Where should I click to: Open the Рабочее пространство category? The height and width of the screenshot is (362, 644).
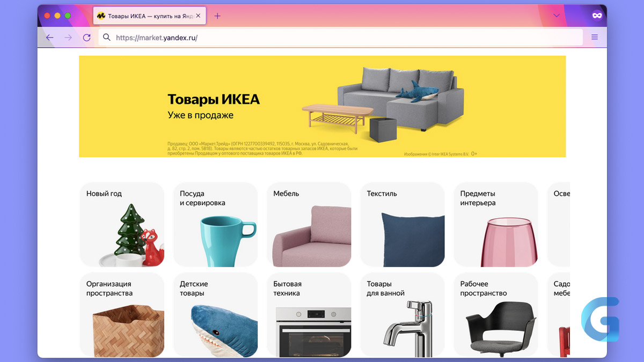(496, 315)
